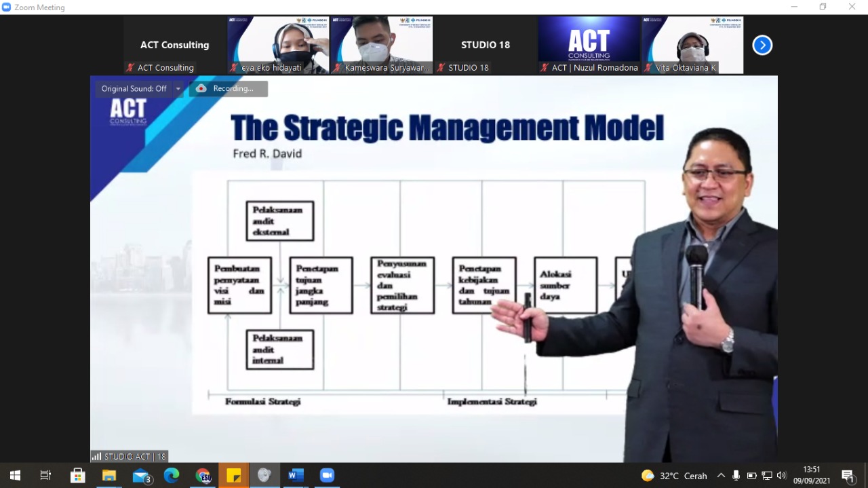Click the Recording indicator

228,89
